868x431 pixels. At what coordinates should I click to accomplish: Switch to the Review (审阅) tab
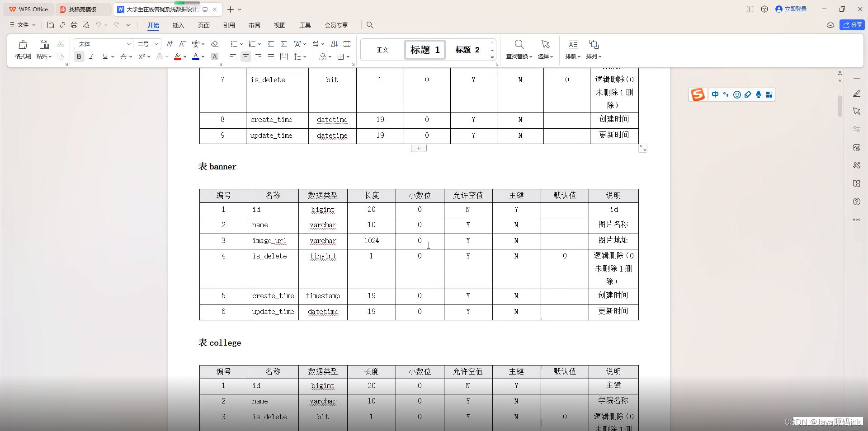[x=254, y=25]
